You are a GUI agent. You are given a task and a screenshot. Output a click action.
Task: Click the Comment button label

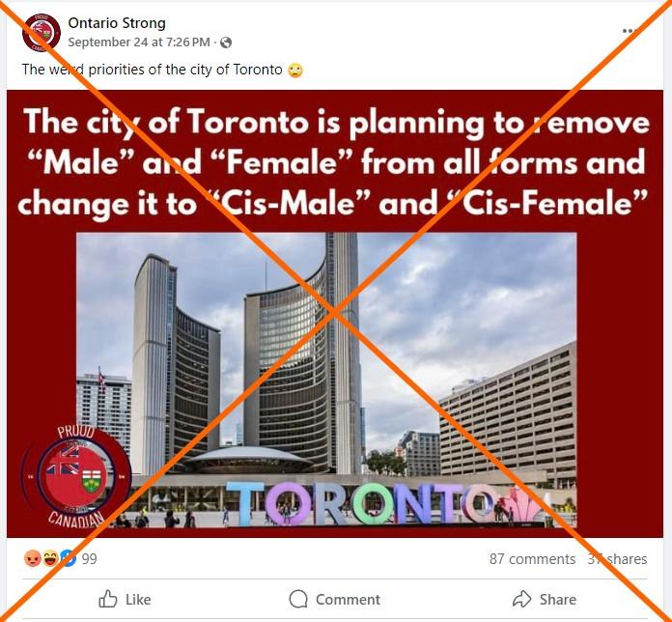348,599
